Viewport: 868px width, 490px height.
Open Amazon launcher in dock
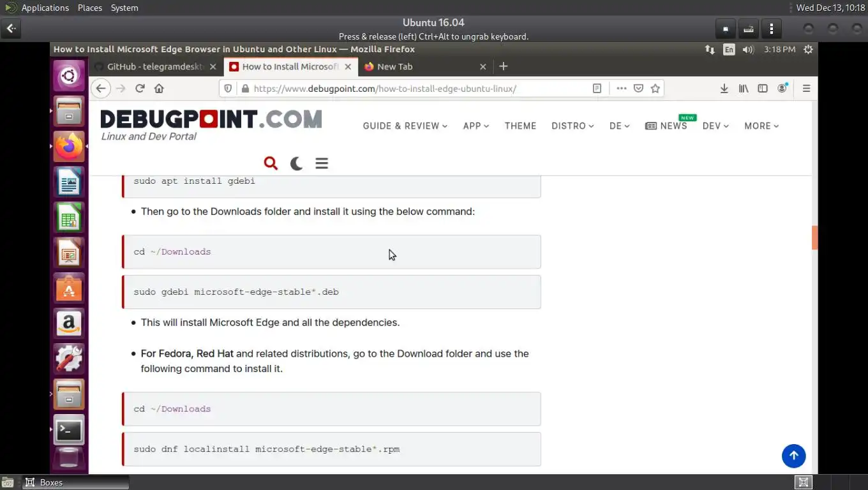tap(69, 324)
